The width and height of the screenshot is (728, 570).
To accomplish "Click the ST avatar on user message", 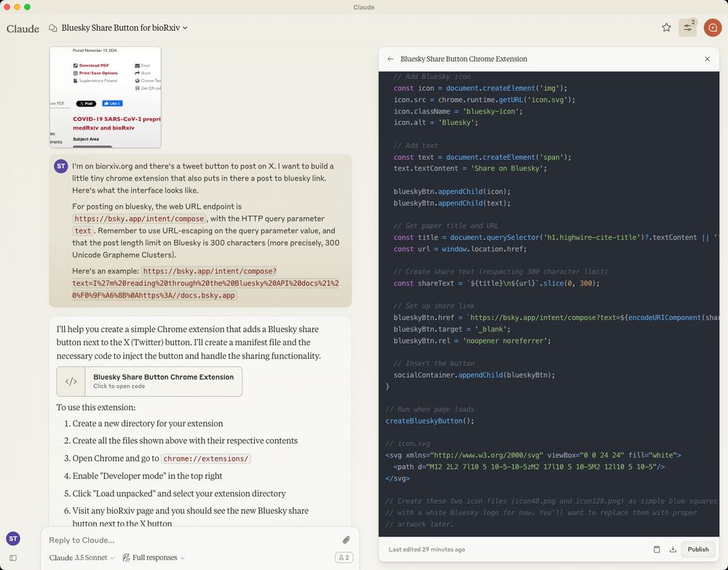I will pyautogui.click(x=61, y=166).
